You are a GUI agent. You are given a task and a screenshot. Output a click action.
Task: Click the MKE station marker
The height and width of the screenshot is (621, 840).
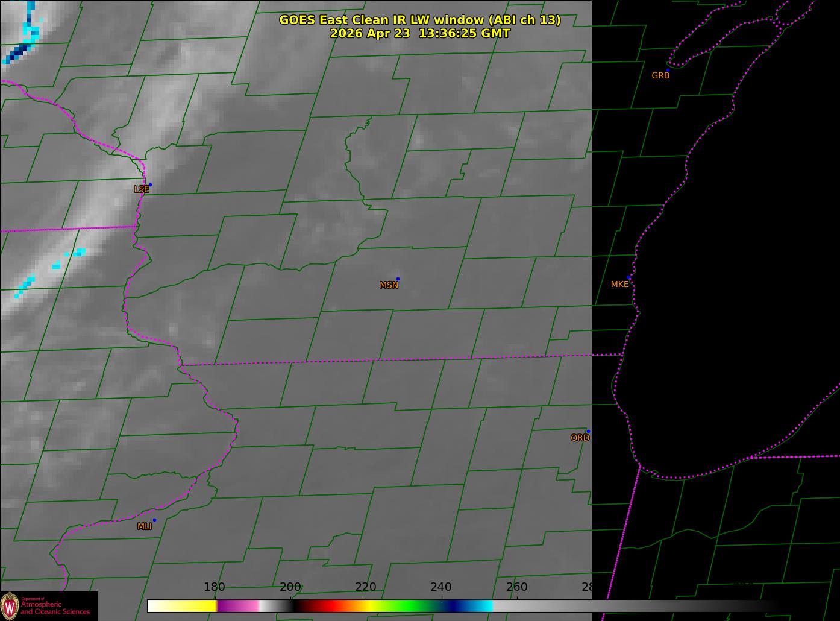pyautogui.click(x=628, y=277)
